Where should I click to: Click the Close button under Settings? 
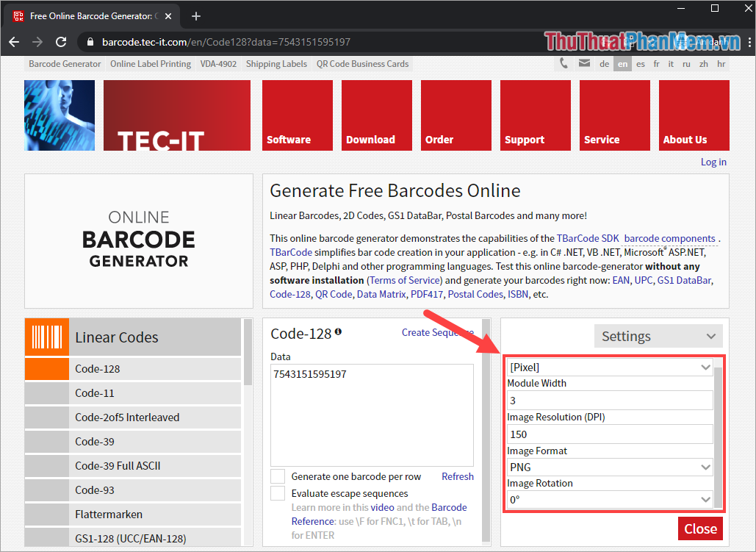699,528
